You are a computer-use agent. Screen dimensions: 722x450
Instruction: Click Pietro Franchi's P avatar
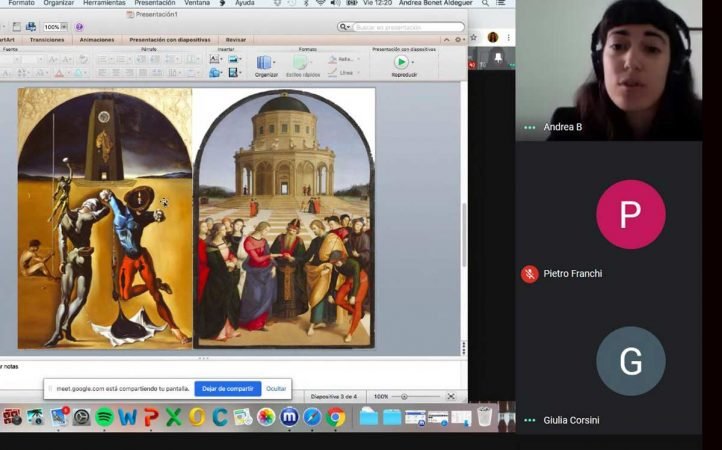(631, 215)
